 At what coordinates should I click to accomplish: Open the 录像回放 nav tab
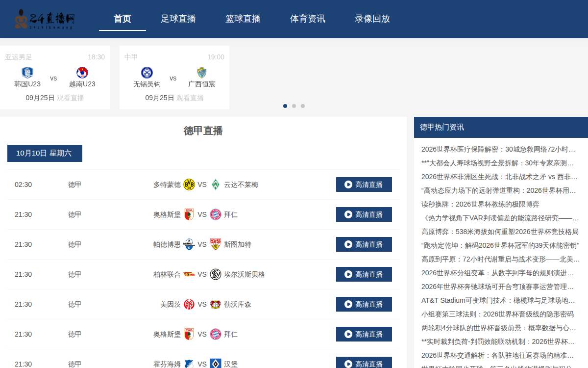click(x=372, y=19)
